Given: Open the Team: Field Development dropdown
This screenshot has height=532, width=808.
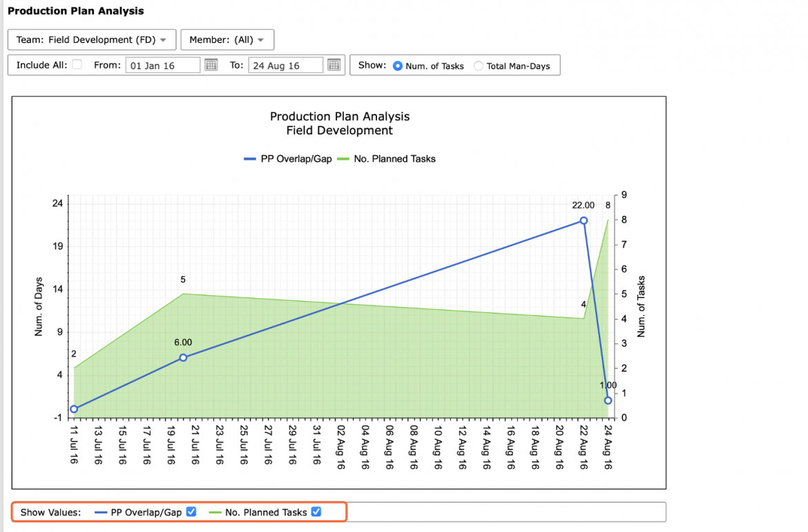Looking at the screenshot, I should tap(92, 39).
